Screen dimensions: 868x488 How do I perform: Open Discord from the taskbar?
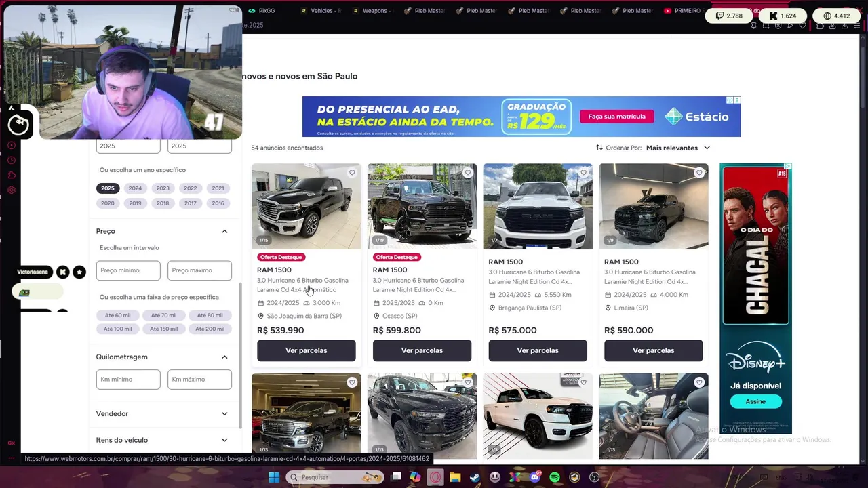click(535, 477)
